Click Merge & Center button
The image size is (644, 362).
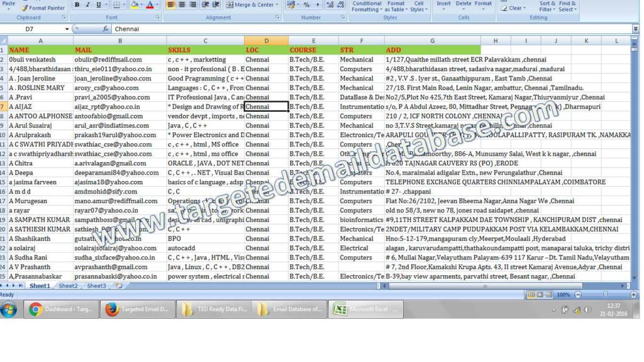tap(249, 5)
